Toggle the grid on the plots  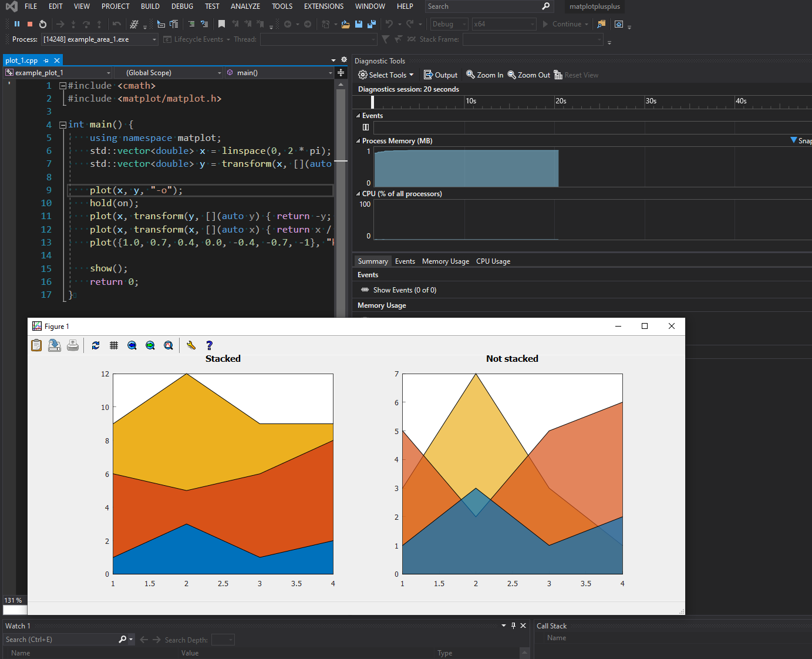pyautogui.click(x=114, y=345)
